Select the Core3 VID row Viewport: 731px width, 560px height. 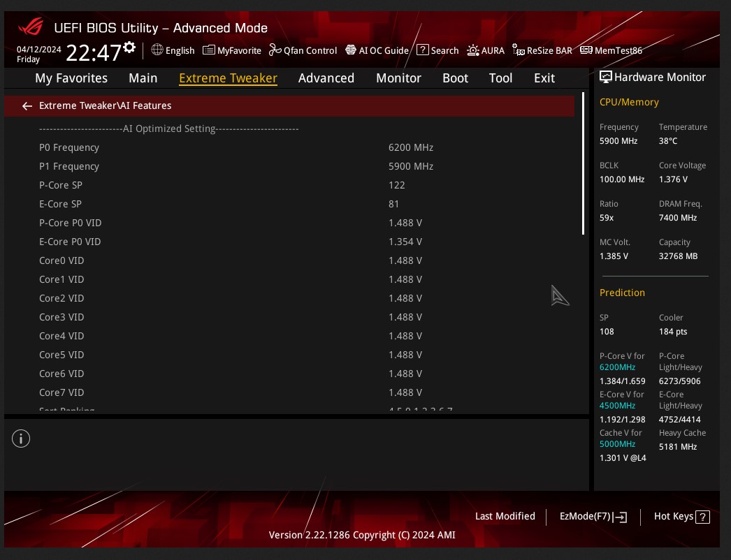click(289, 317)
